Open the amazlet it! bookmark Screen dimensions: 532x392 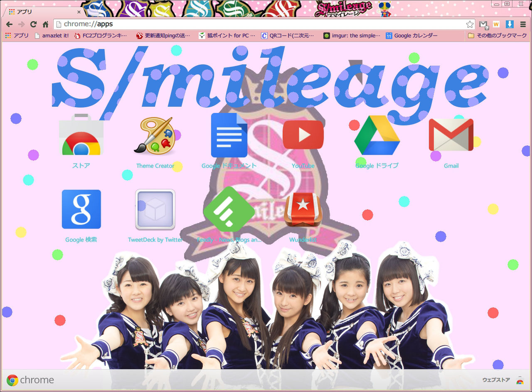click(x=52, y=36)
